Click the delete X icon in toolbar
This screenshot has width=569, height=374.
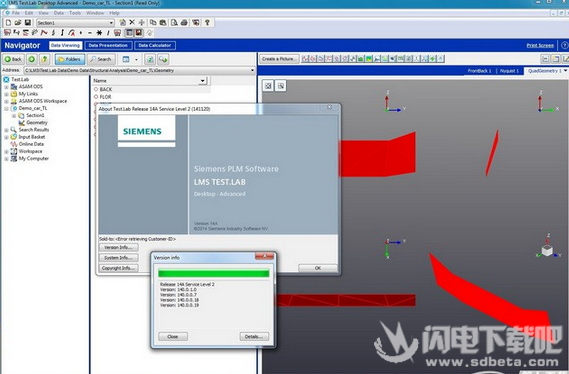(x=132, y=22)
